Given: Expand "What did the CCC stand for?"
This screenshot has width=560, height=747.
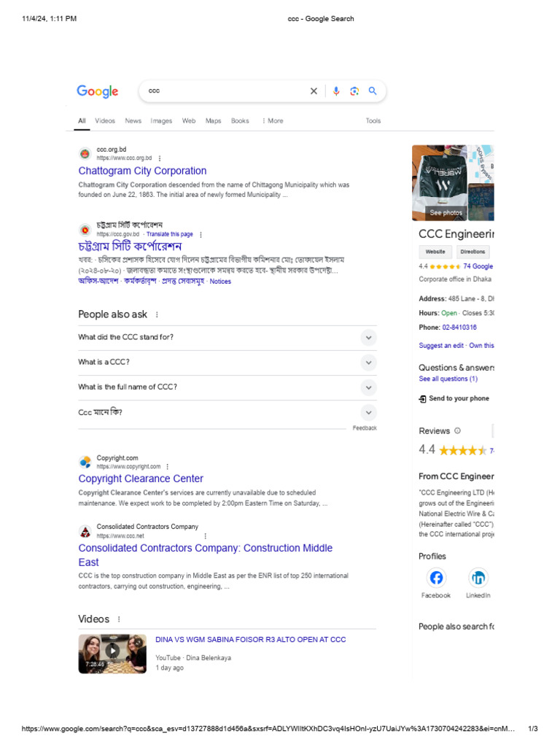Looking at the screenshot, I should pos(227,337).
